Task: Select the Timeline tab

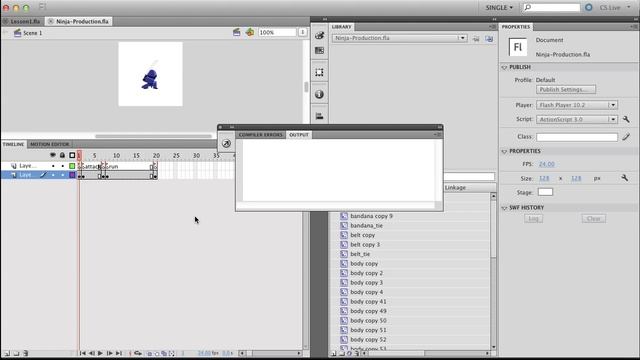Action: tap(13, 144)
